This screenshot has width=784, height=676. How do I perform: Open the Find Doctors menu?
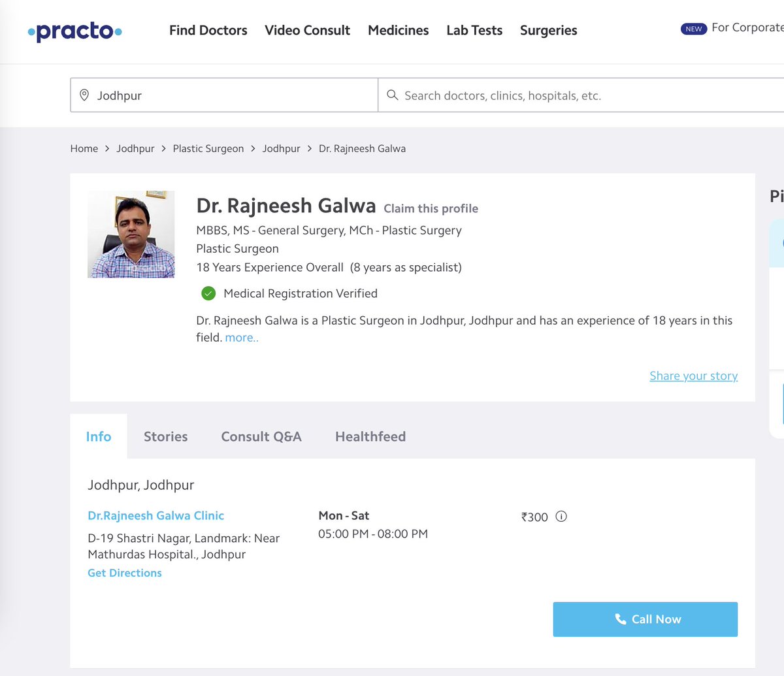pos(208,30)
